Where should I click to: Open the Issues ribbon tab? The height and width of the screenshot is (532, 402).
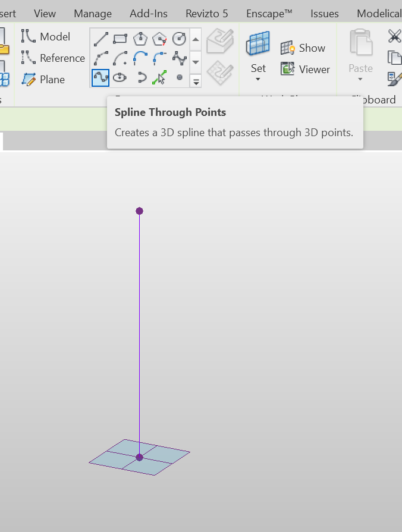click(325, 14)
